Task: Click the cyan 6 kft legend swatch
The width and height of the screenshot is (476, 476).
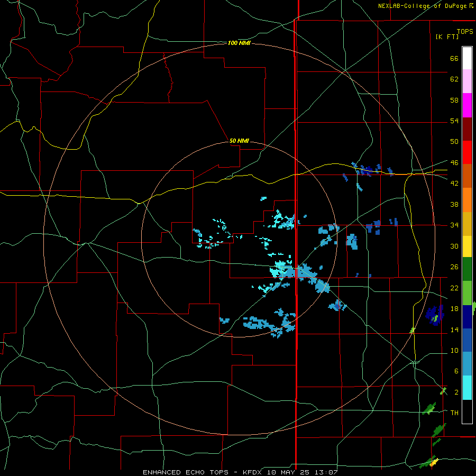Action: point(467,387)
